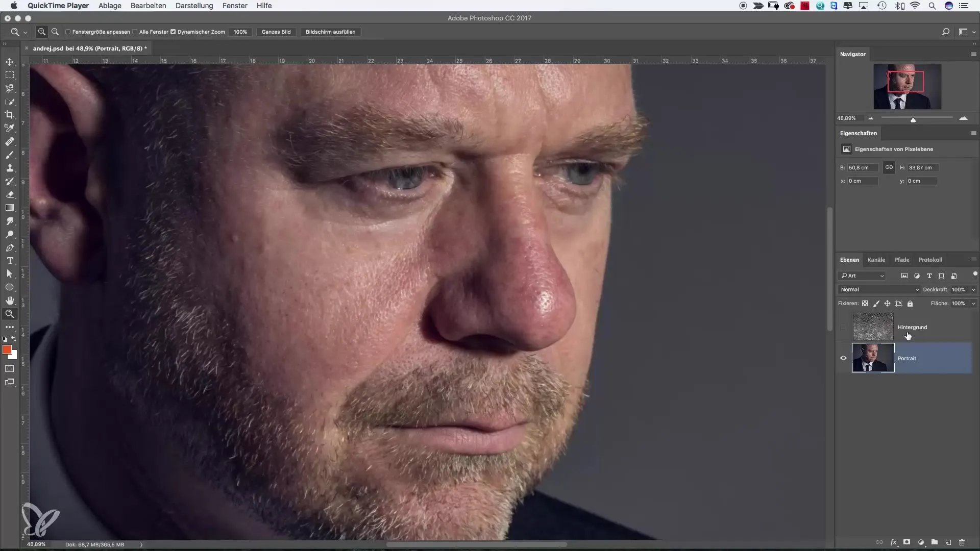Open the Darstellung menu

click(x=194, y=6)
